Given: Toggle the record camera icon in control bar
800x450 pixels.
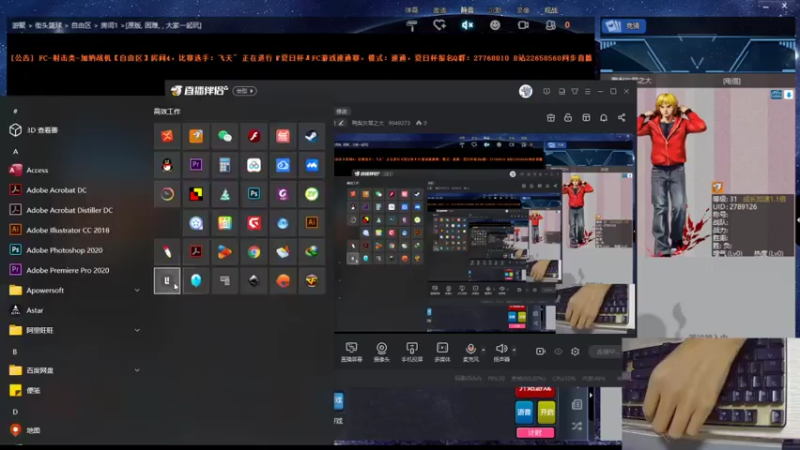Looking at the screenshot, I should click(540, 352).
